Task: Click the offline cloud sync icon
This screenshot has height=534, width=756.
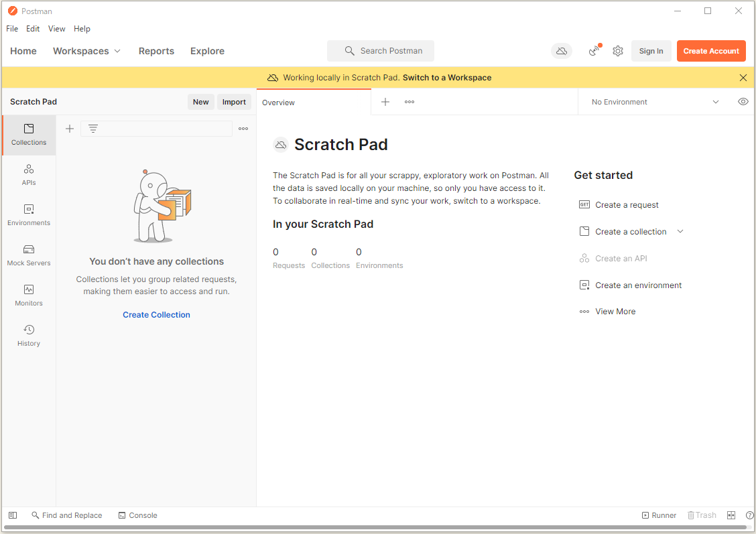Action: click(x=561, y=50)
